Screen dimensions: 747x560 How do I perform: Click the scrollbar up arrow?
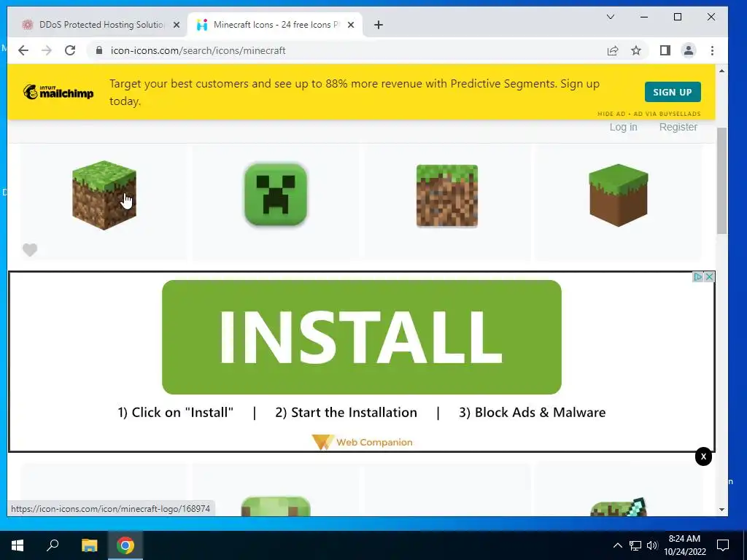click(x=721, y=71)
